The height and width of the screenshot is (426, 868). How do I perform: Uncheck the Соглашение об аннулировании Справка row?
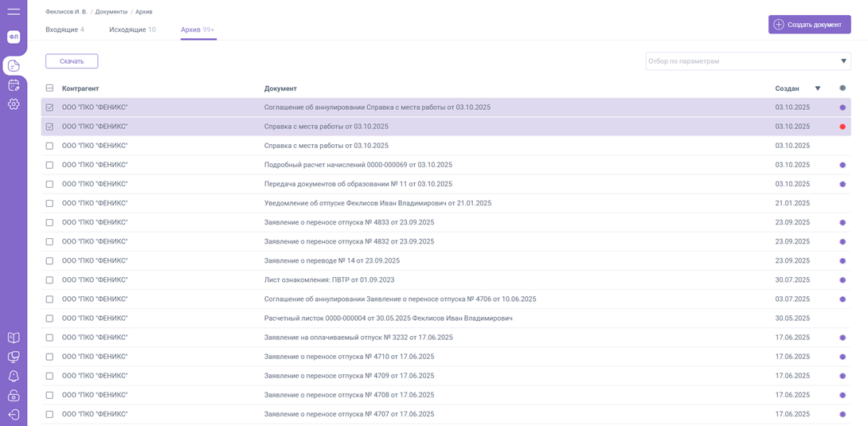click(x=49, y=107)
